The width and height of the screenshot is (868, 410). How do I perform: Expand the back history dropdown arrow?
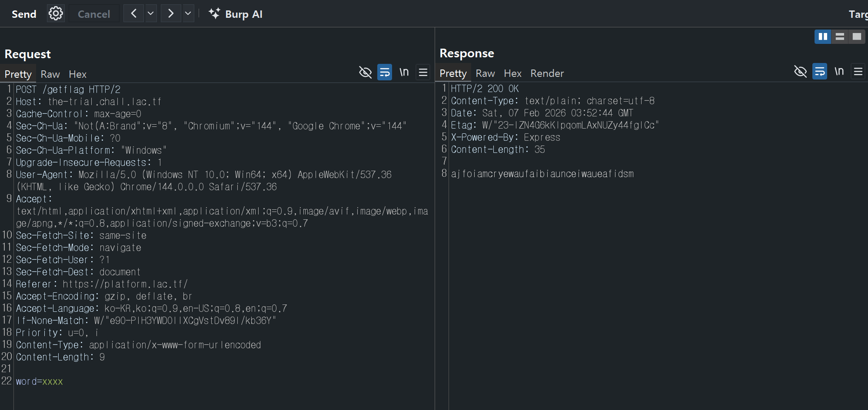[x=151, y=14]
